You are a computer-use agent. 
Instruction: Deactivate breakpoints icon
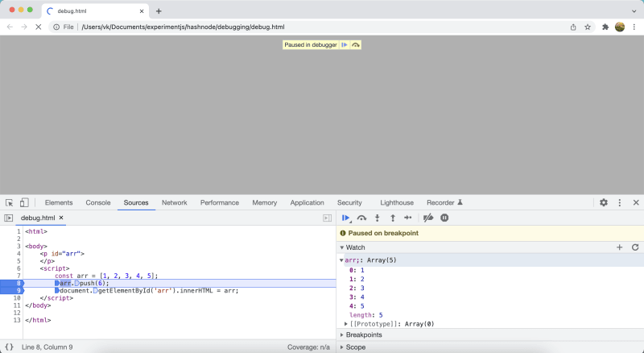pyautogui.click(x=428, y=218)
